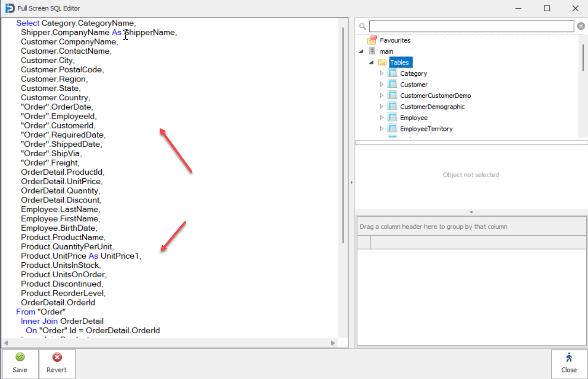This screenshot has height=379, width=588.
Task: Collapse the main database node
Action: click(362, 51)
